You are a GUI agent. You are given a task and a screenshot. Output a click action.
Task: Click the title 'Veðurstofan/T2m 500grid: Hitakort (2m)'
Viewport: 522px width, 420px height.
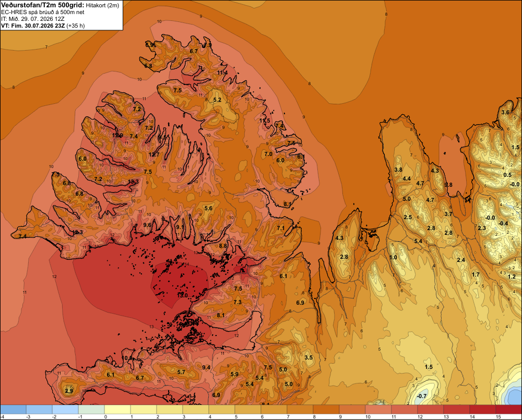[x=60, y=5]
